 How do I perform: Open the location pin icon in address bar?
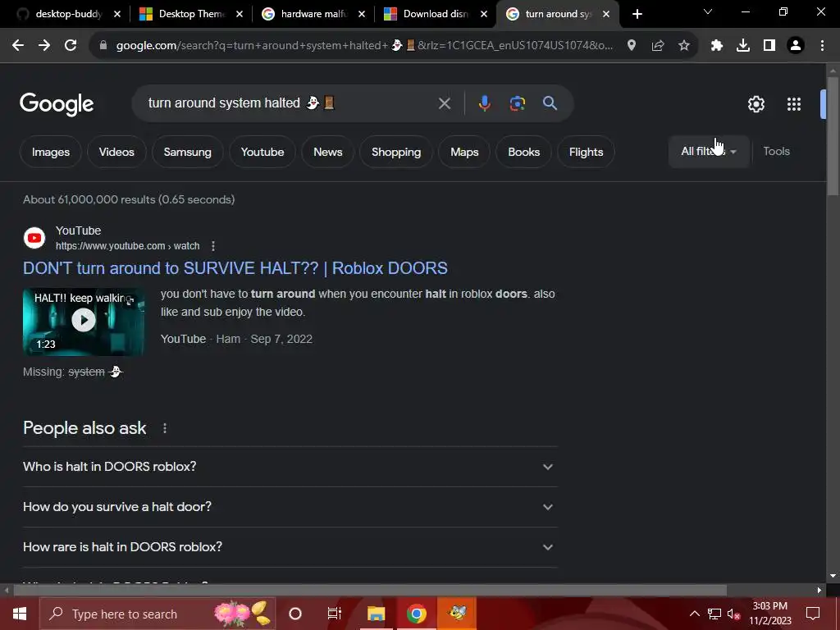[632, 46]
